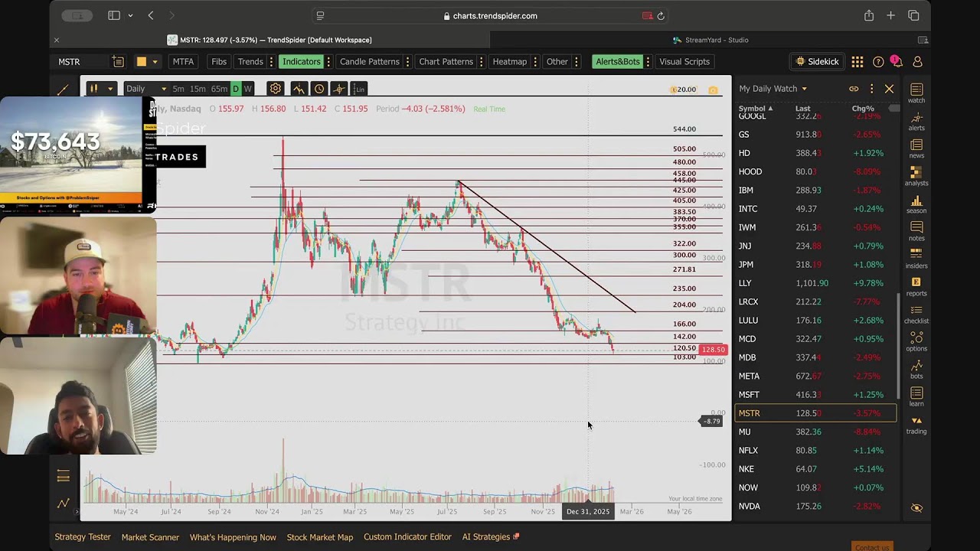This screenshot has width=980, height=551.
Task: Open the learn panel in the sidebar
Action: [x=916, y=396]
